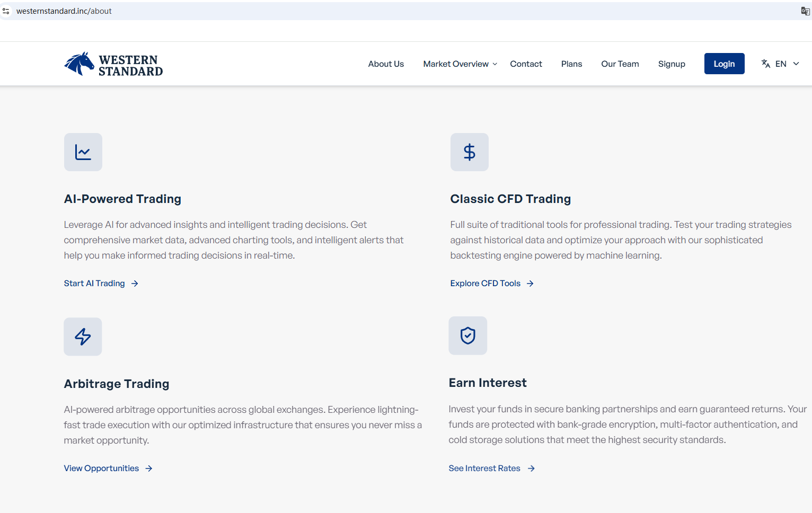Screen dimensions: 812x513
Task: Open the Market Overview menu item
Action: (456, 64)
